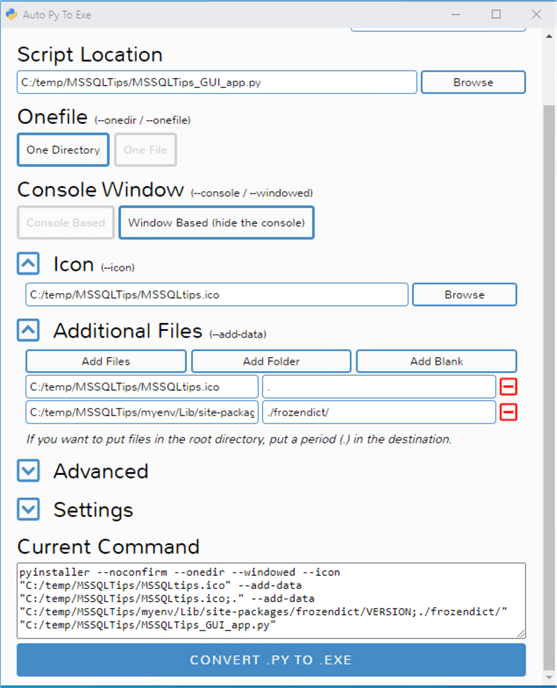
Task: Click Add Blank button
Action: tap(436, 361)
